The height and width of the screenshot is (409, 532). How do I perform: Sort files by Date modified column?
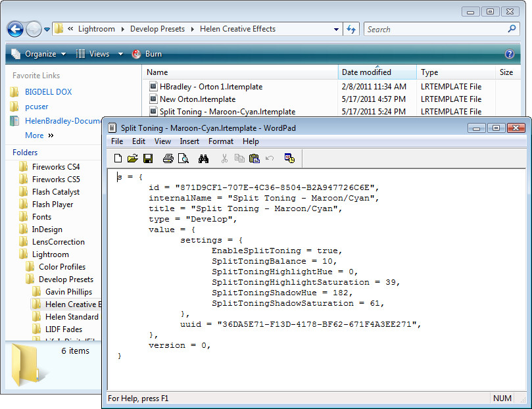[366, 72]
